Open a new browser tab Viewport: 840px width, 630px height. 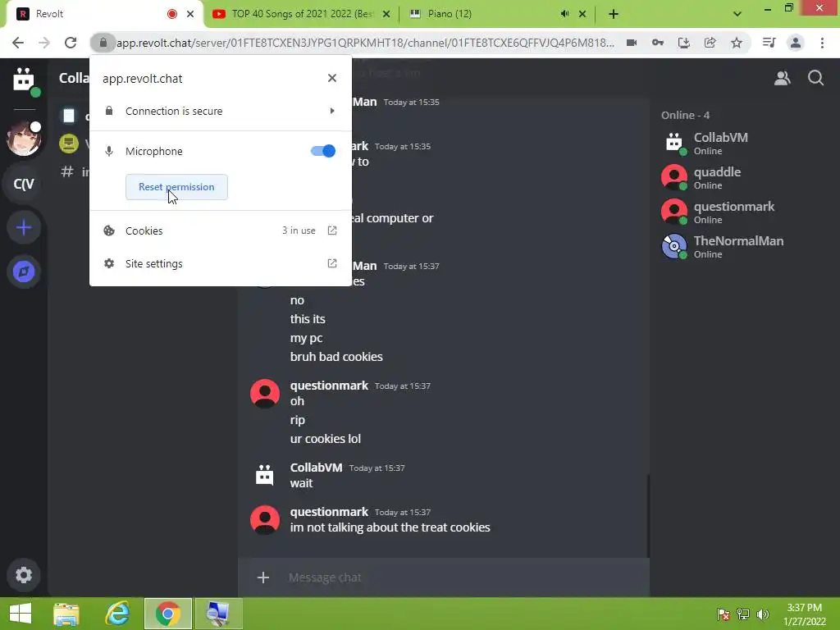point(614,14)
